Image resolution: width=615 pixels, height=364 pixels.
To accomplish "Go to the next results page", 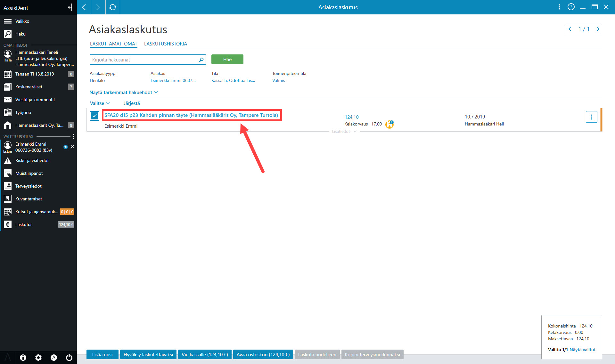I will (598, 29).
